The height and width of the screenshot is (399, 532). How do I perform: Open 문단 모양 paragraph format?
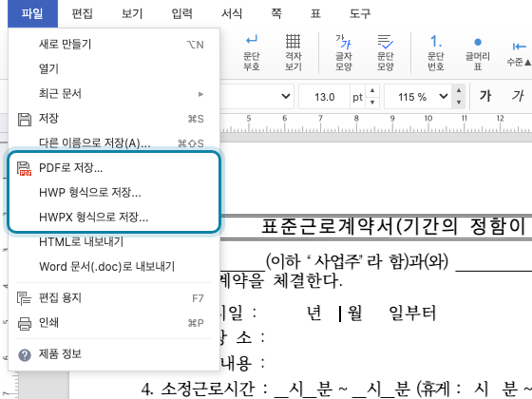[x=386, y=52]
